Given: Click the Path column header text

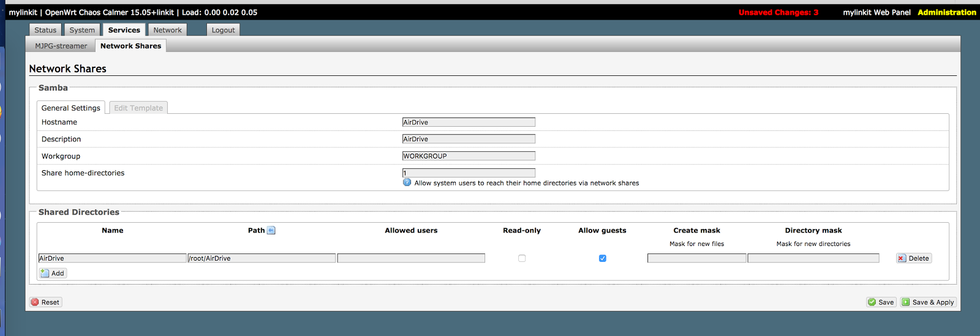Looking at the screenshot, I should [x=256, y=231].
